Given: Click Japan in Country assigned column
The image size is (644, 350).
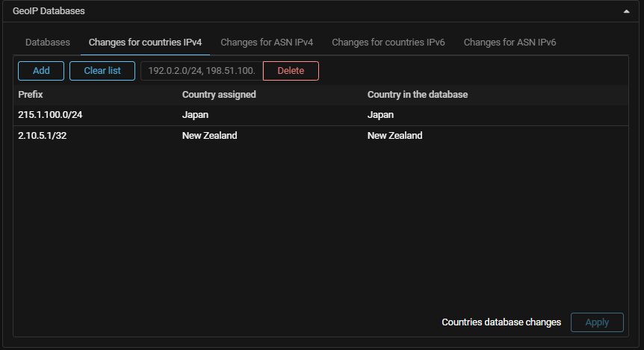Looking at the screenshot, I should 195,116.
